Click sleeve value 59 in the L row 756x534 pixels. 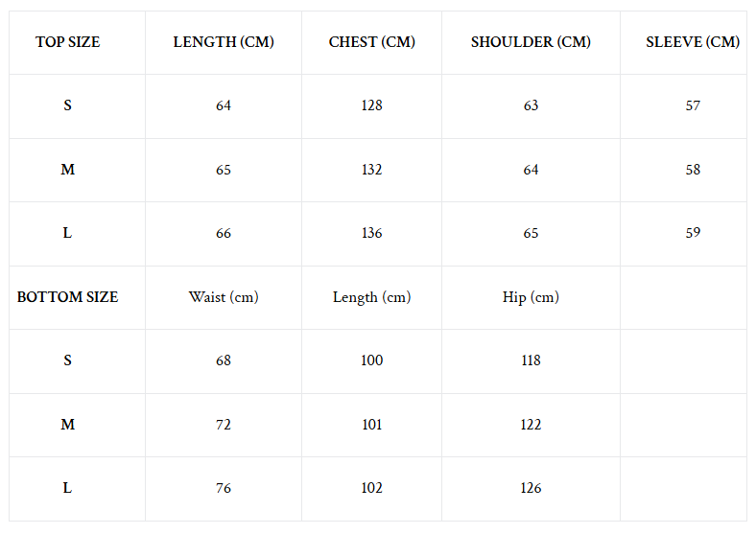[x=693, y=233]
